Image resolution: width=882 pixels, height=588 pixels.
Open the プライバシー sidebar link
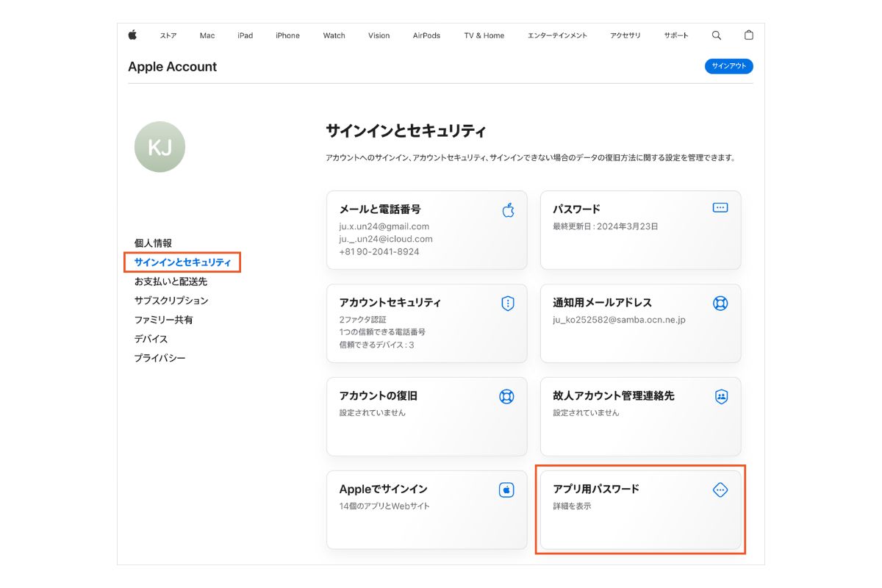point(159,358)
